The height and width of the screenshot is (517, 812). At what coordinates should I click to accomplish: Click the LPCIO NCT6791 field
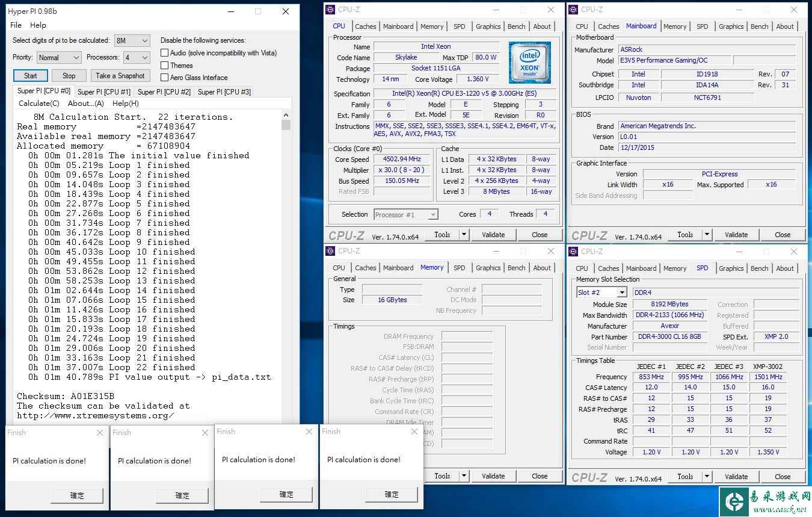707,98
